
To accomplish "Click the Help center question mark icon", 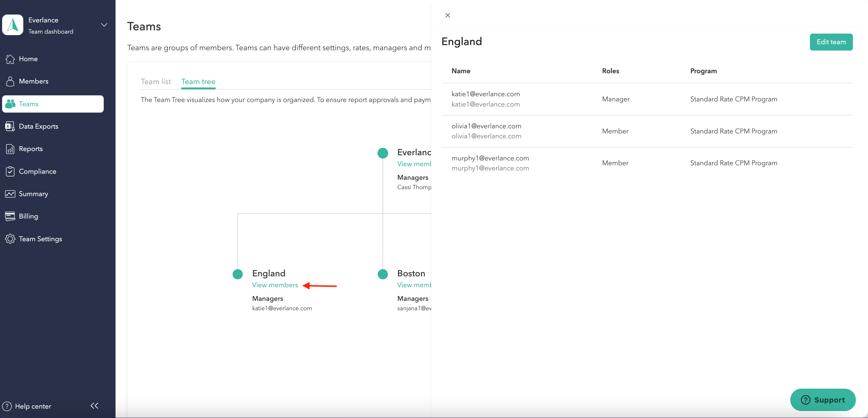I will (x=7, y=406).
